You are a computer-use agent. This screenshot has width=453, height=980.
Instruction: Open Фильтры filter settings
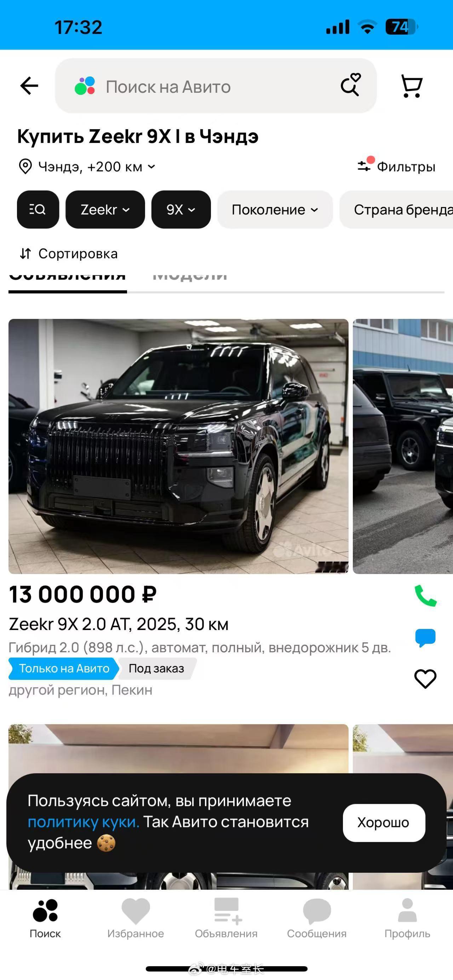pos(397,166)
